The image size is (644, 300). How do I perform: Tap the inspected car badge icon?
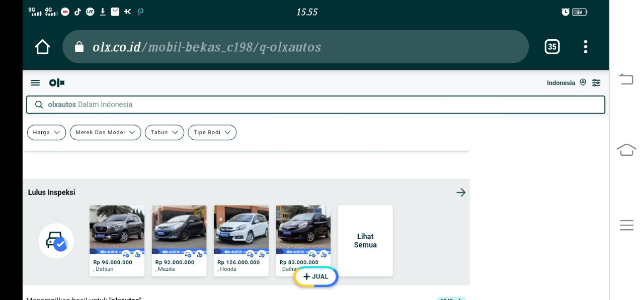[56, 241]
